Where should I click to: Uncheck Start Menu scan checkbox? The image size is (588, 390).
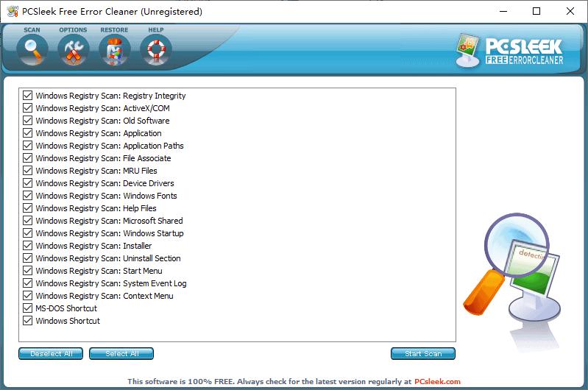pos(27,270)
